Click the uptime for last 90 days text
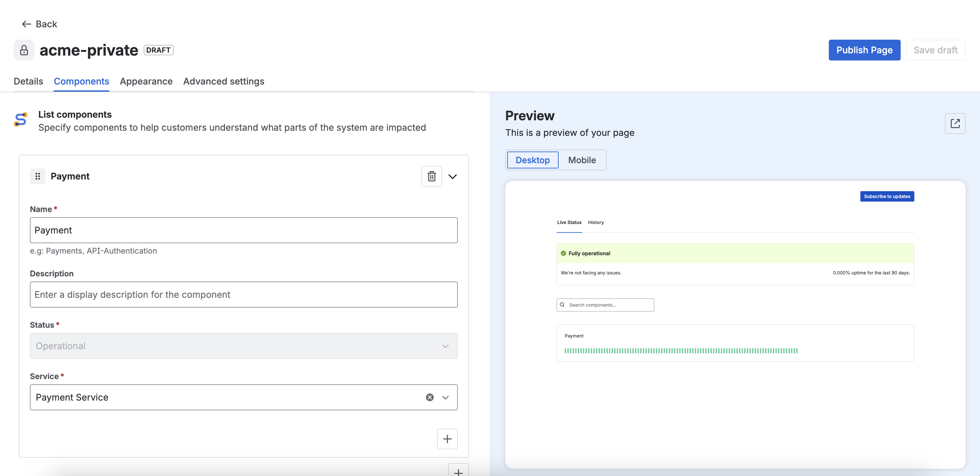The image size is (980, 476). point(871,273)
